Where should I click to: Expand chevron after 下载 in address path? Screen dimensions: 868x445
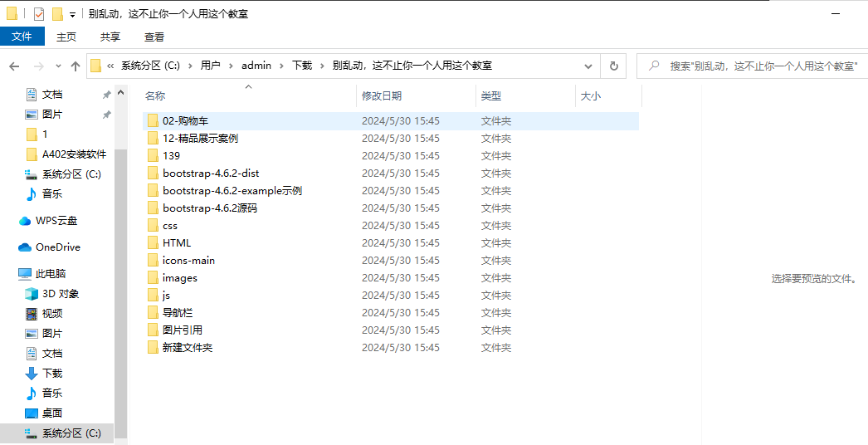[x=323, y=66]
